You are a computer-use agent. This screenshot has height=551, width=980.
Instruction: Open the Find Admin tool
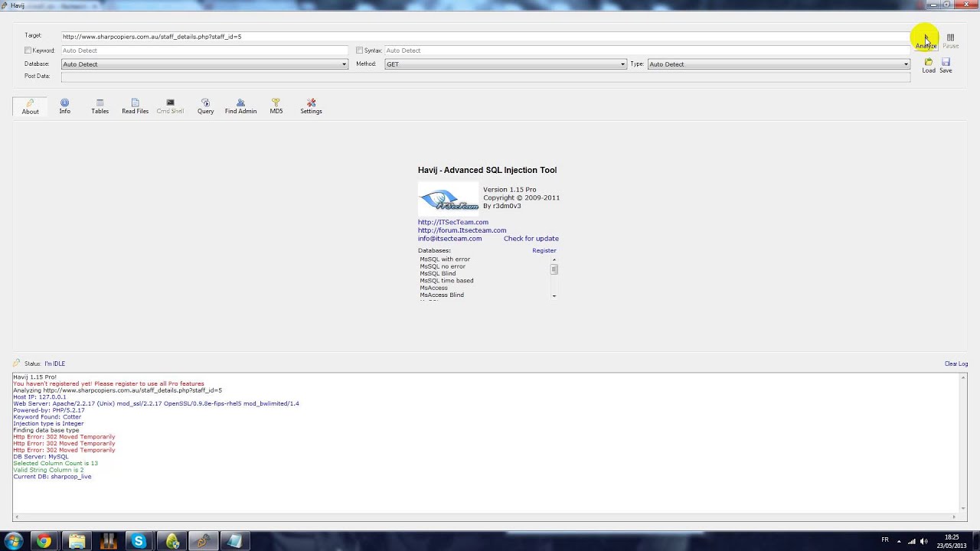coord(240,106)
